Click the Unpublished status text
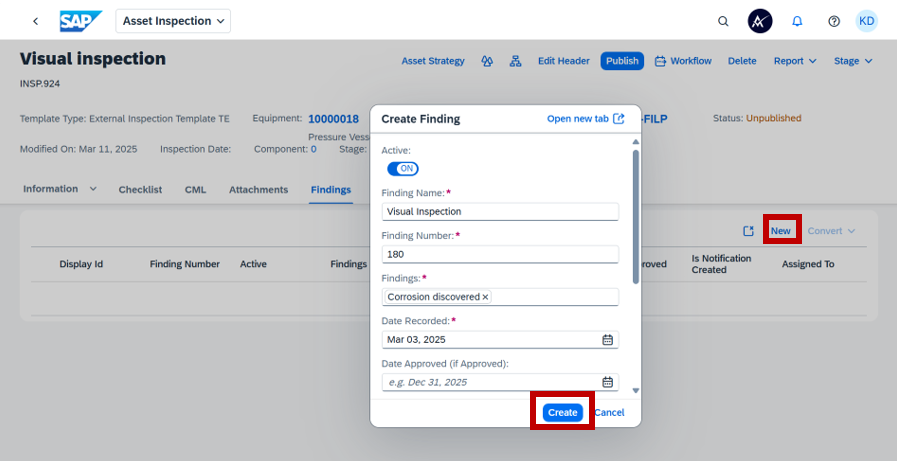The height and width of the screenshot is (461, 897). pyautogui.click(x=773, y=118)
